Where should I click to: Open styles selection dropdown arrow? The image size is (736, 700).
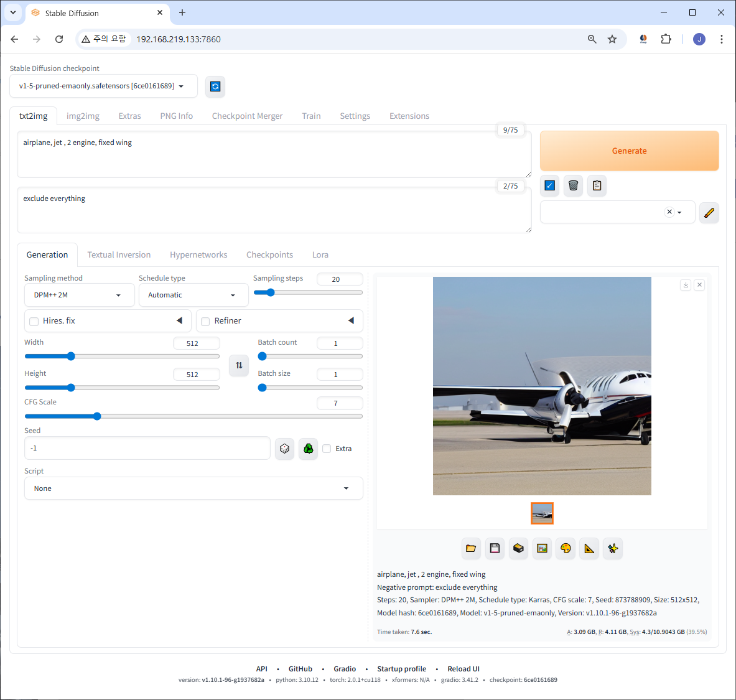679,212
